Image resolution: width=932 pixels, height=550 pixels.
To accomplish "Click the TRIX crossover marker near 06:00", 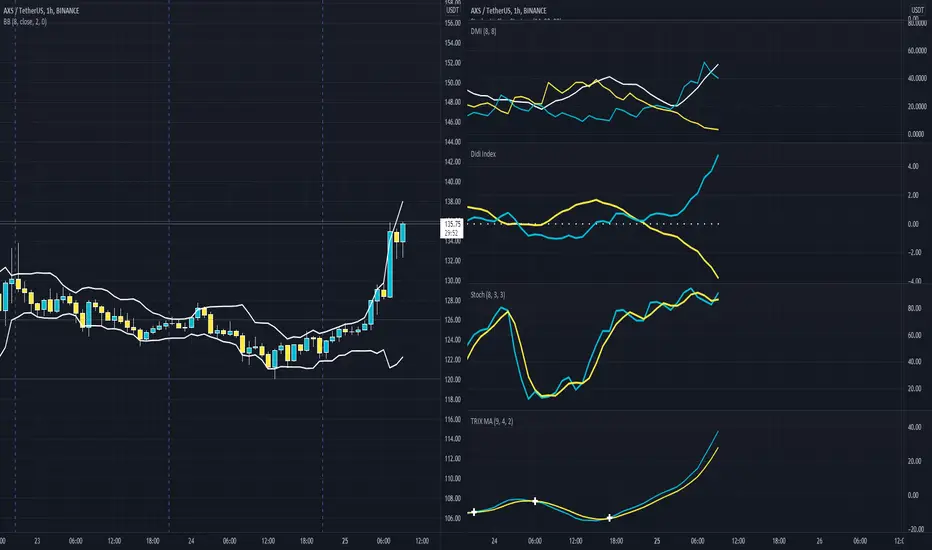I will (535, 501).
